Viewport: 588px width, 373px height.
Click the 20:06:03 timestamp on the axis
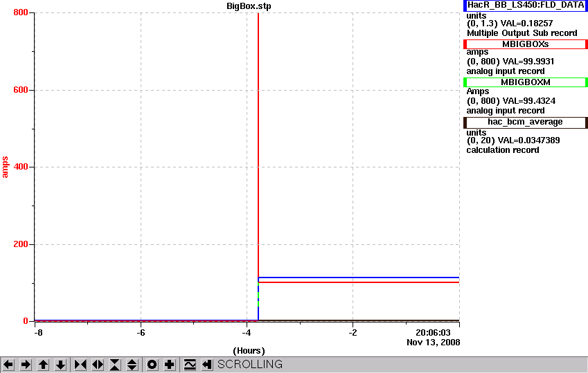(433, 333)
